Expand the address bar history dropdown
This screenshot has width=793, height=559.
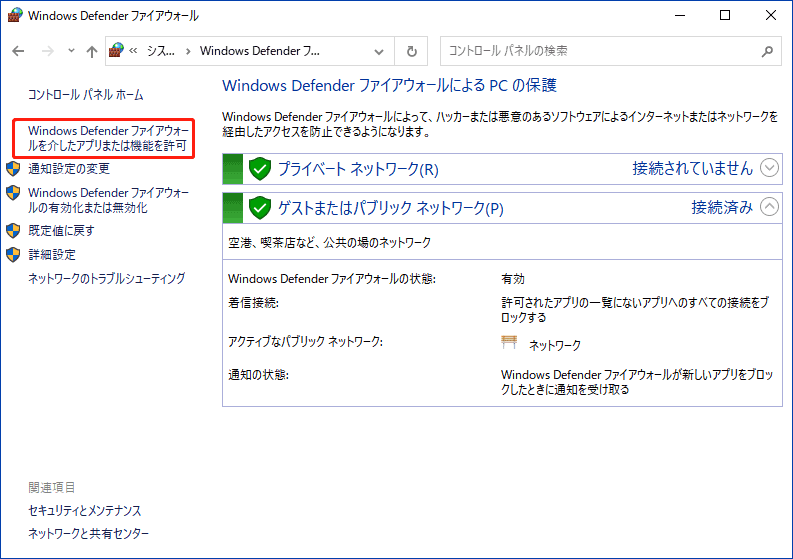[379, 51]
